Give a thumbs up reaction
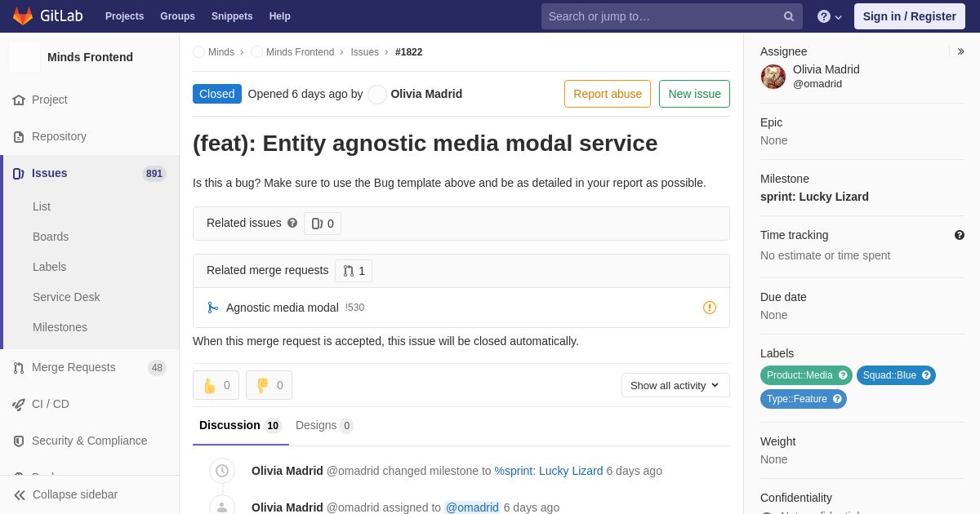The image size is (980, 514). tap(216, 385)
